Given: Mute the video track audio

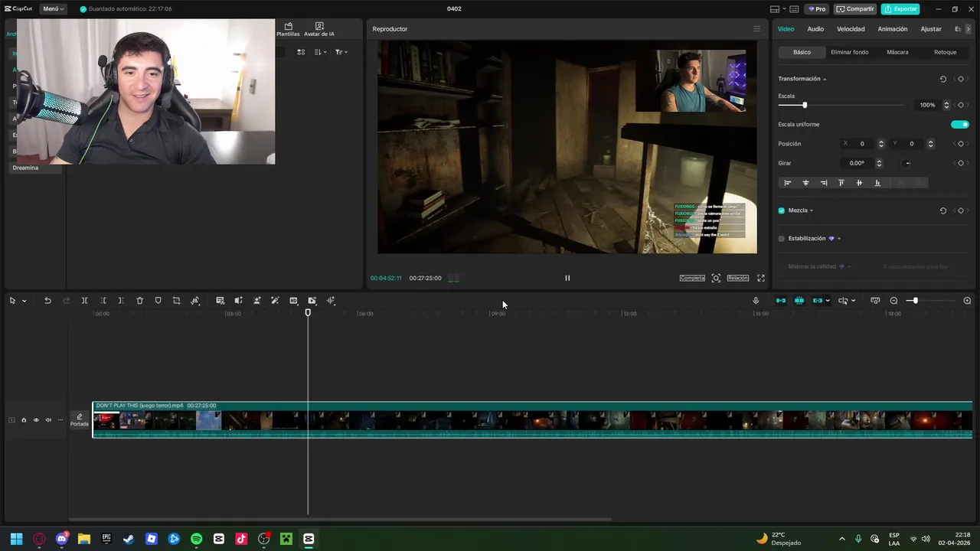Looking at the screenshot, I should 48,420.
